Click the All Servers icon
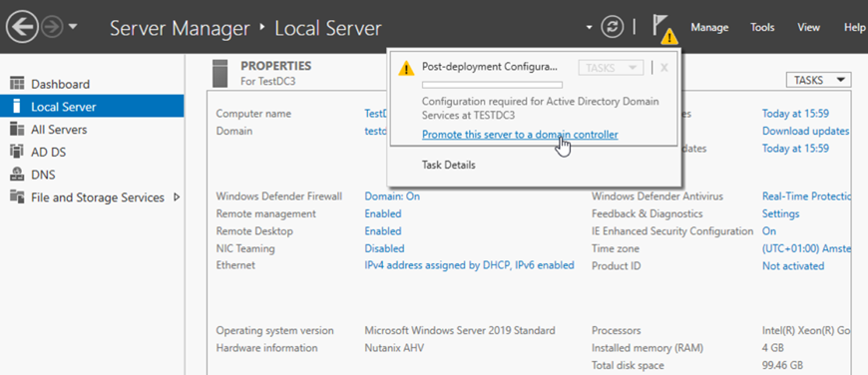The height and width of the screenshot is (375, 868). pyautogui.click(x=18, y=130)
